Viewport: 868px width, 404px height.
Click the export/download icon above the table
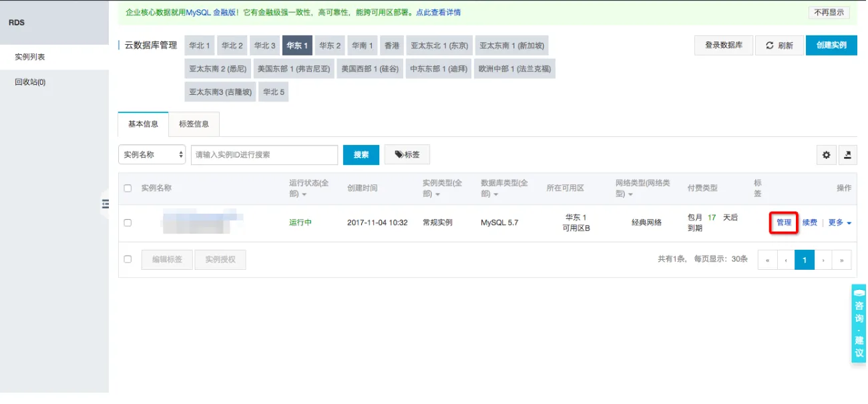coord(847,155)
